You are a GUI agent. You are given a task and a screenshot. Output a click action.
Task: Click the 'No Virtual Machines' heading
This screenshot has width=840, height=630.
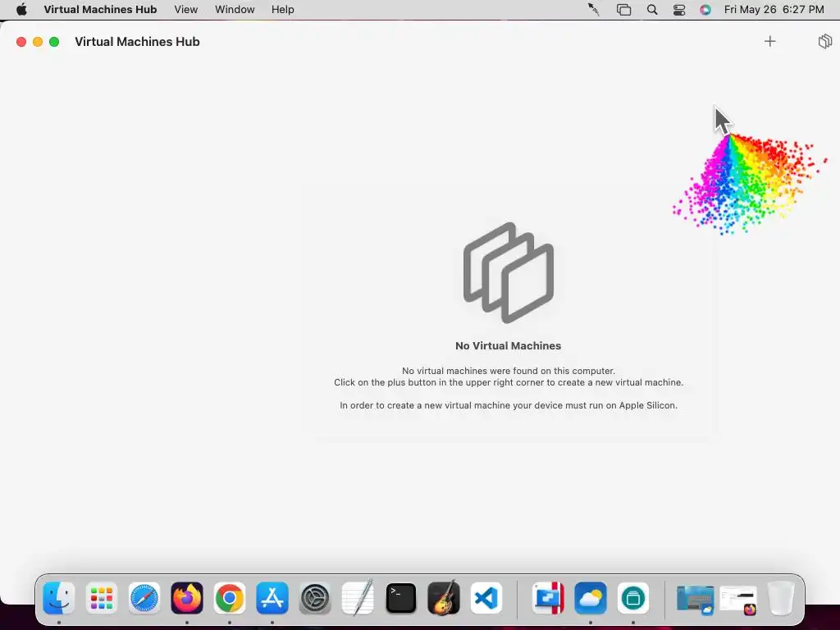click(509, 346)
